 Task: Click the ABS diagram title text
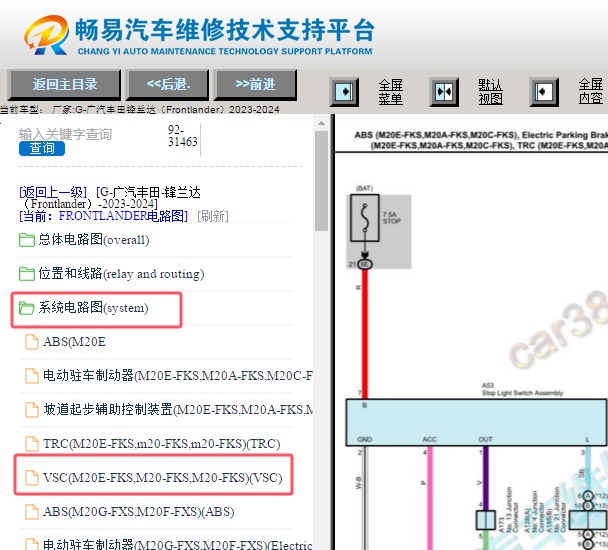[481, 140]
